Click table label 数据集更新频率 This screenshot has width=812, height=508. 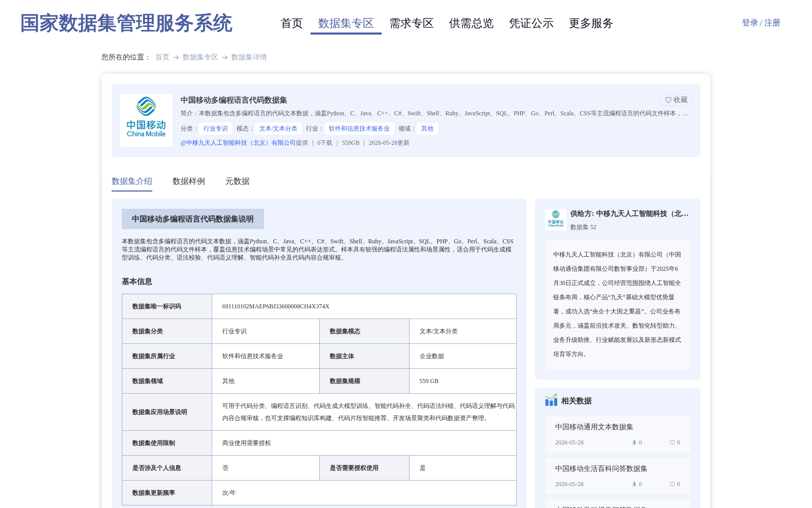[x=154, y=493]
